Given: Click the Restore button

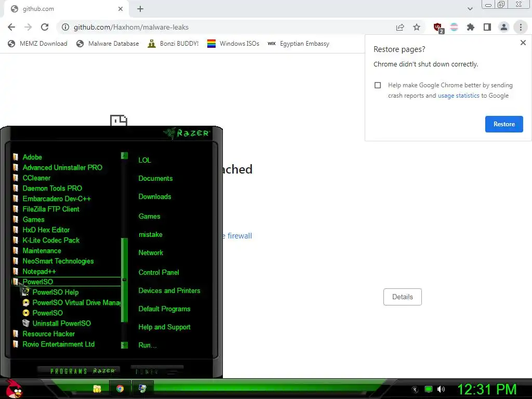Looking at the screenshot, I should (x=504, y=124).
